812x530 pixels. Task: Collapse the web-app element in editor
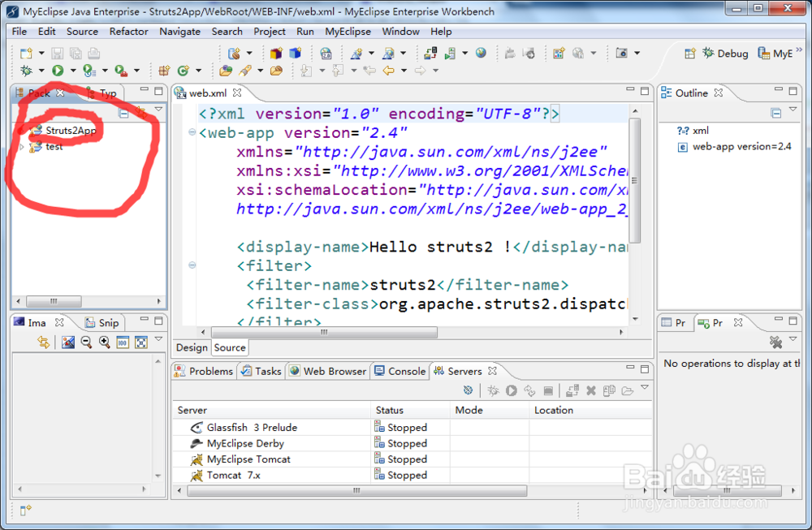(192, 132)
